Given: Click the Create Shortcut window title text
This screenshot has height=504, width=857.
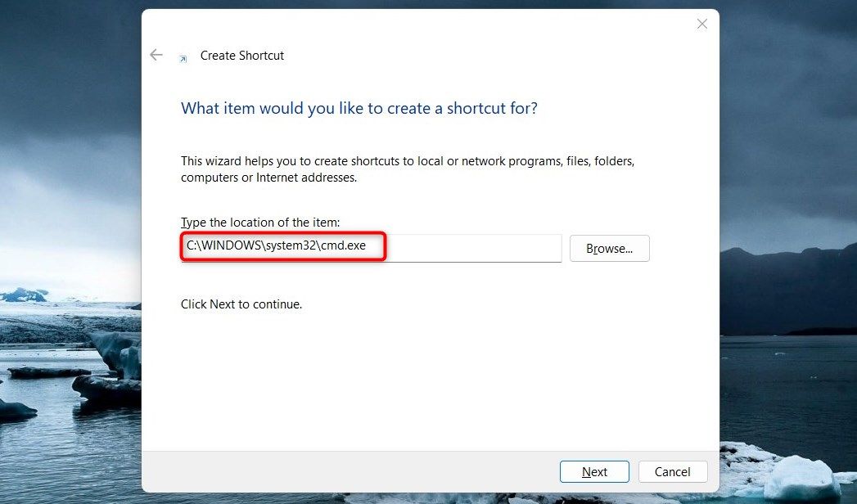Looking at the screenshot, I should tap(242, 56).
